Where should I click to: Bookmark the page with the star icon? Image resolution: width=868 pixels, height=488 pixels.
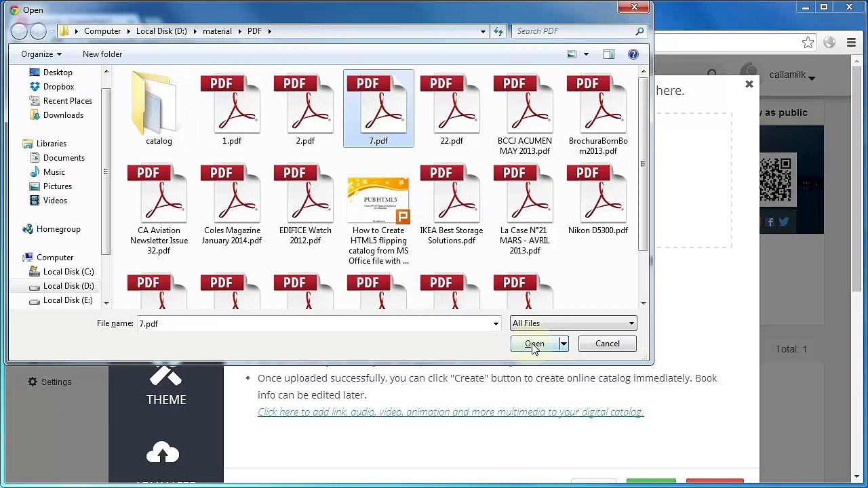(x=808, y=43)
